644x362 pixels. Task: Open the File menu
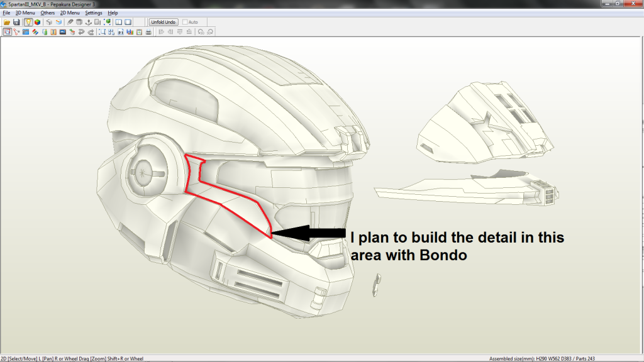coord(6,13)
